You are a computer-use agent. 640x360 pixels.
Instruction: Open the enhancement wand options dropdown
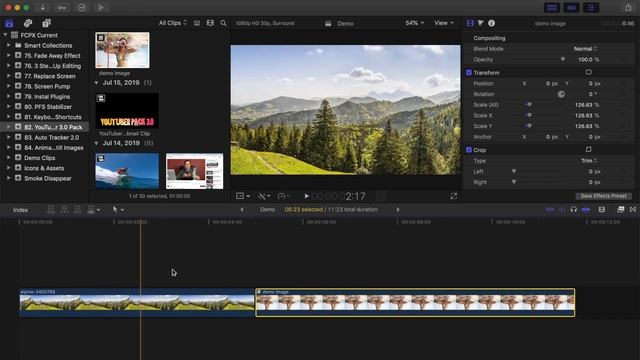[x=264, y=196]
